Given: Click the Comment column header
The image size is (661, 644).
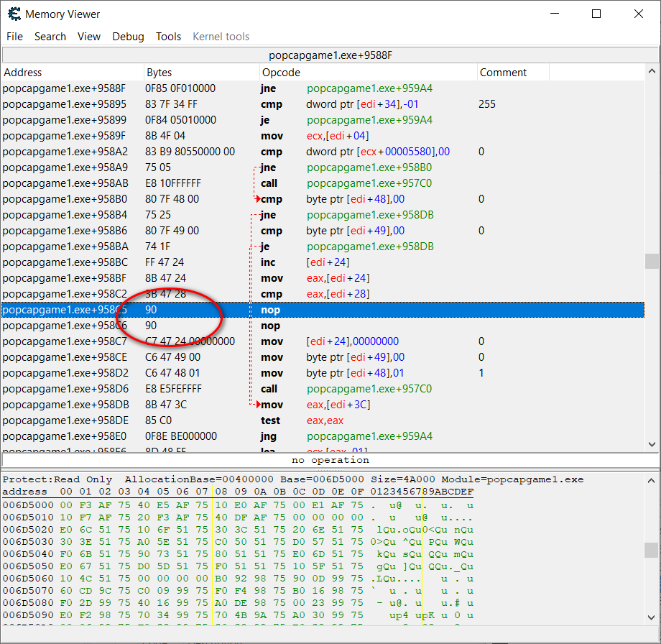Looking at the screenshot, I should point(514,73).
